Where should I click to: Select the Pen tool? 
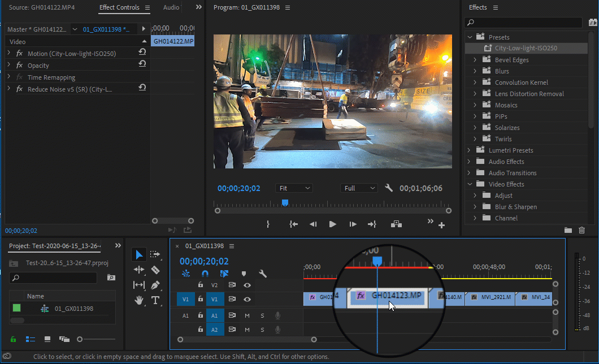[155, 285]
